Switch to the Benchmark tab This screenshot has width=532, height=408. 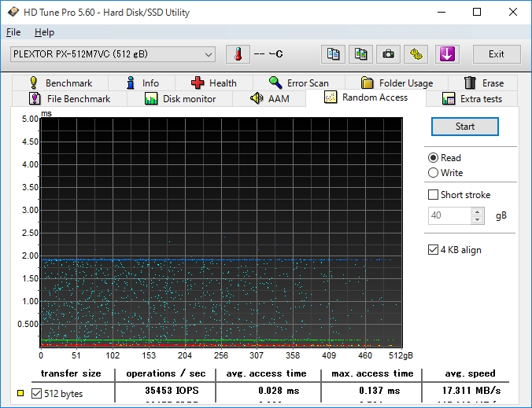tap(61, 83)
